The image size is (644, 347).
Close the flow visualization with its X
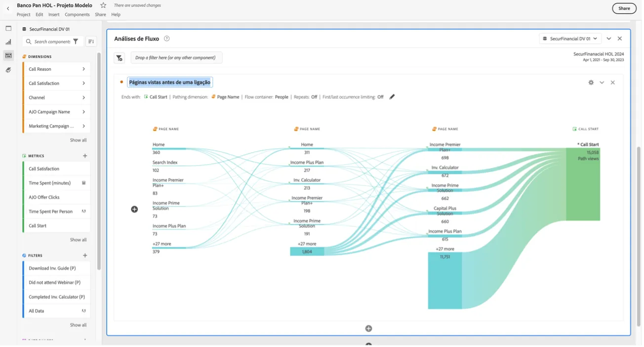(613, 83)
